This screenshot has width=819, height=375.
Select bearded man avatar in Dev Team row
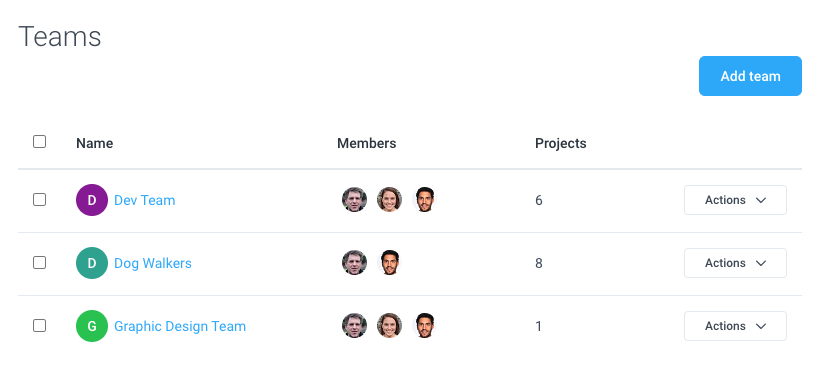coord(425,200)
